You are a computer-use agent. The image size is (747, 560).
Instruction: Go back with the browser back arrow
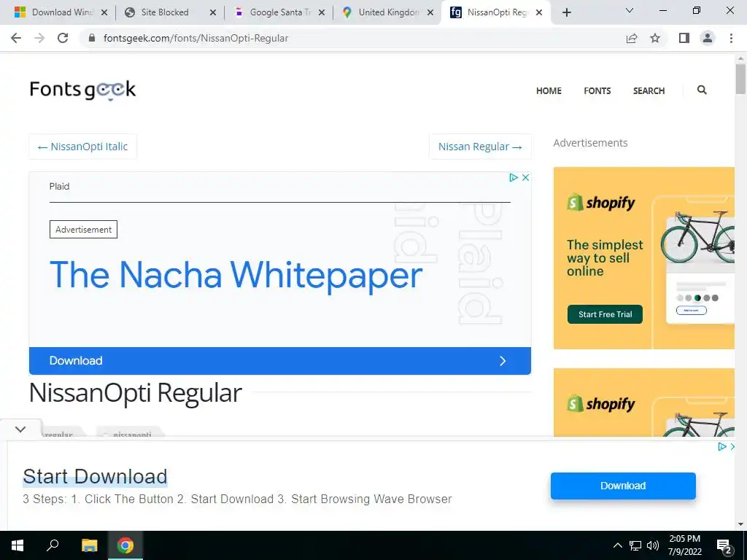pos(16,38)
